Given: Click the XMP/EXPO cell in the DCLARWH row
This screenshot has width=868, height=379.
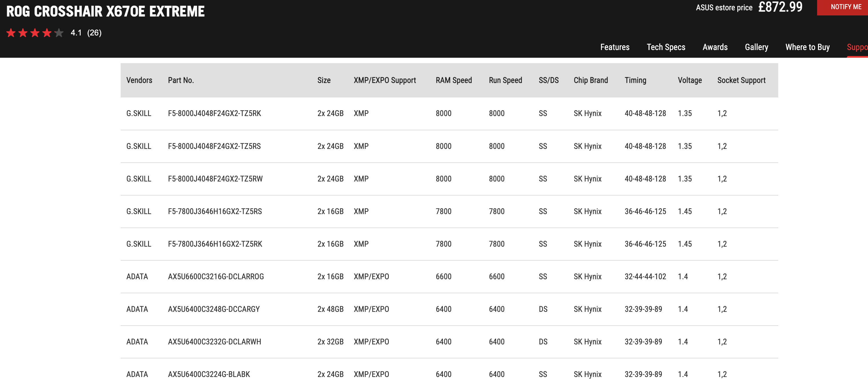Looking at the screenshot, I should (x=371, y=342).
